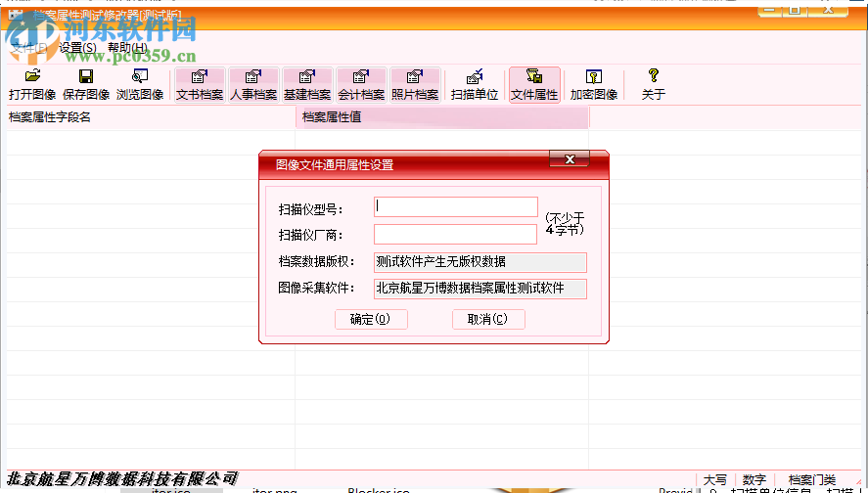Click the 大写 status bar indicator
Viewport: 868px width, 493px height.
[714, 479]
